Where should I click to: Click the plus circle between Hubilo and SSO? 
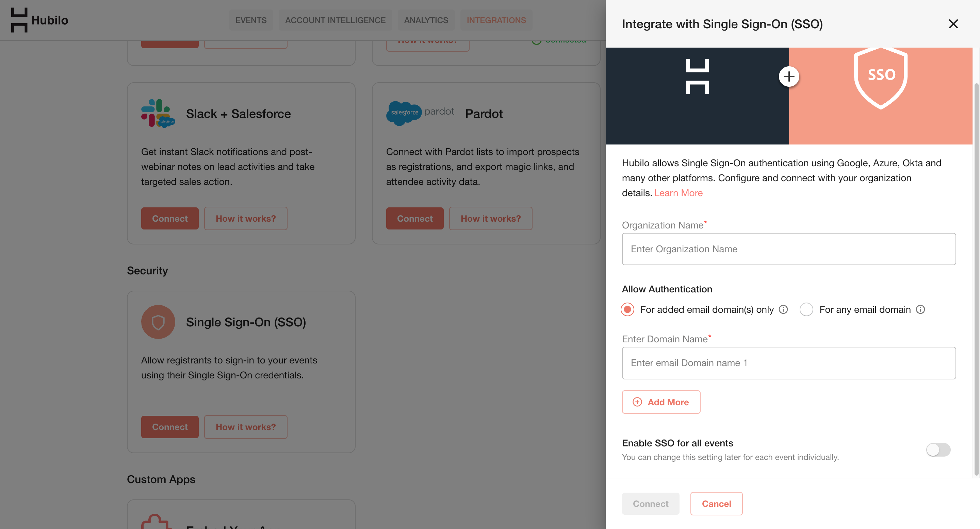(x=789, y=77)
